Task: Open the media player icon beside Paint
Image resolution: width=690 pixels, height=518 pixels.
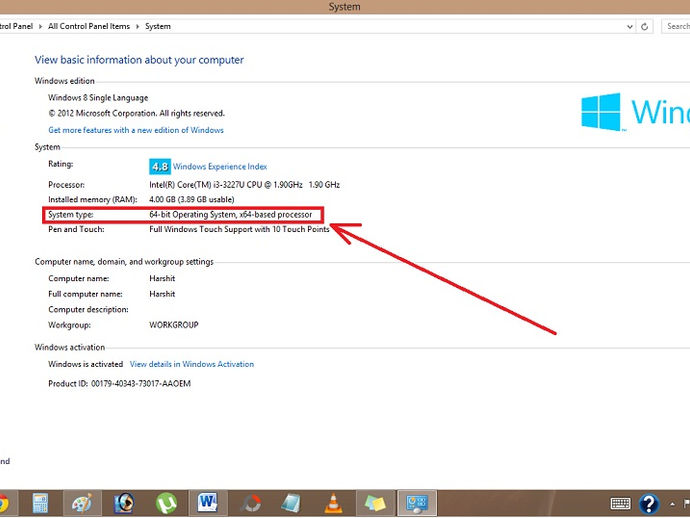Action: click(x=124, y=503)
